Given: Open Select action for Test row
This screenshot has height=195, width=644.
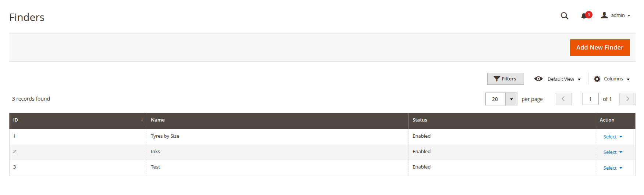Looking at the screenshot, I should click(613, 168).
